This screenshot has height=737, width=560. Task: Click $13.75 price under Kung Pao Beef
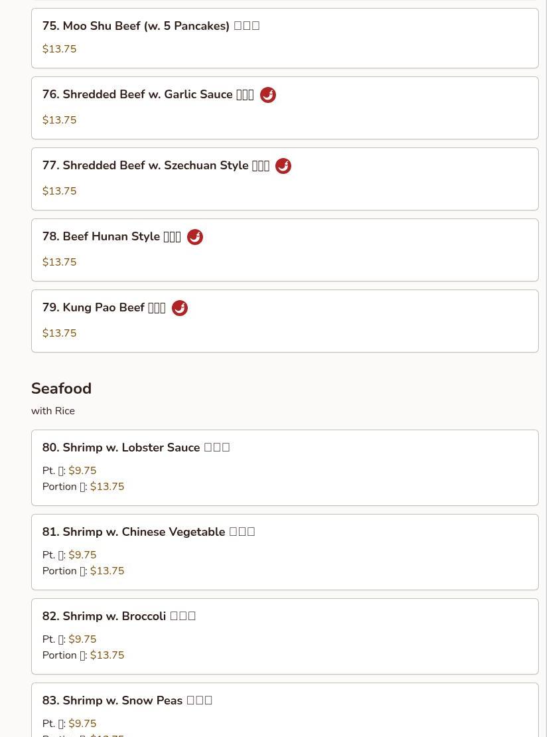point(59,333)
